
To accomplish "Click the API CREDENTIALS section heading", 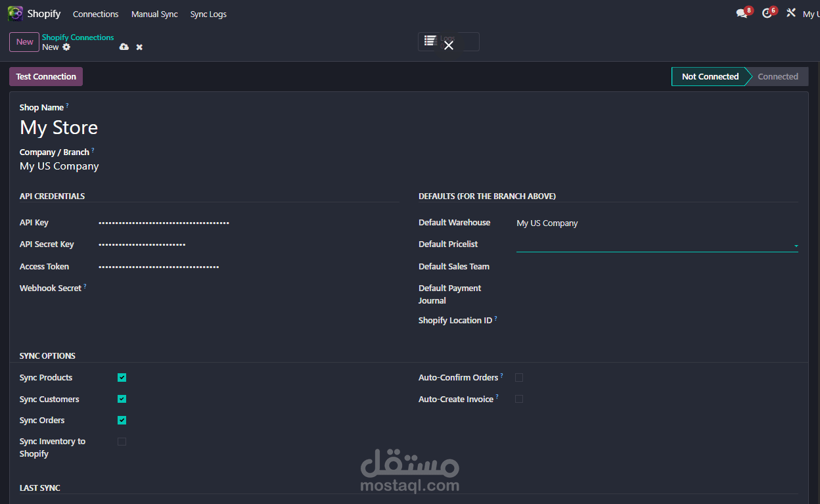I will coord(52,196).
